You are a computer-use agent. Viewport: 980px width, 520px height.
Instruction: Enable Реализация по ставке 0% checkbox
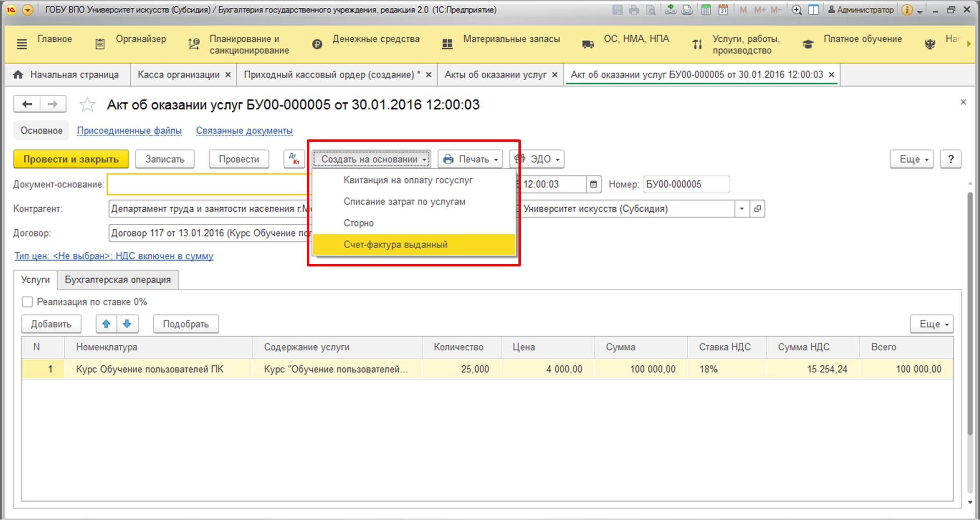(28, 302)
